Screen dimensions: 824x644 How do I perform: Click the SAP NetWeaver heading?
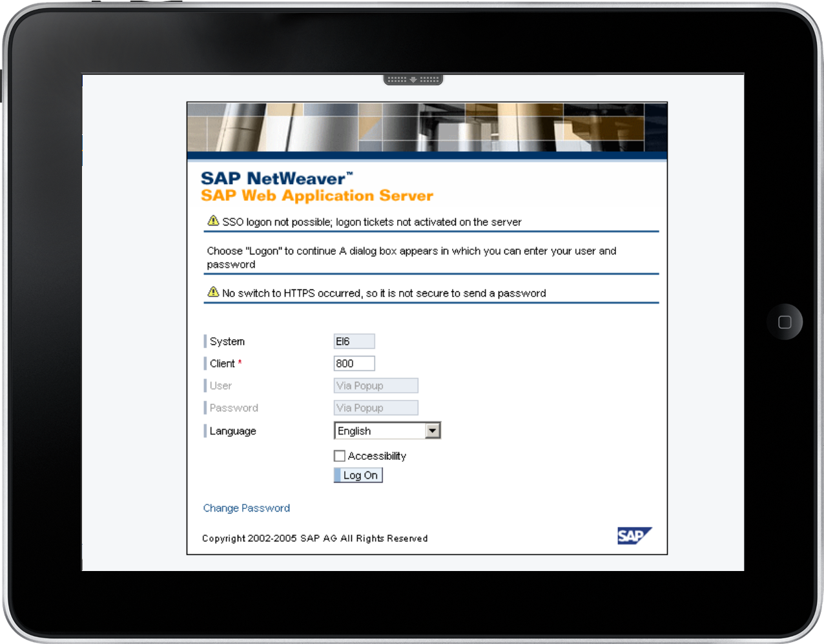coord(276,178)
